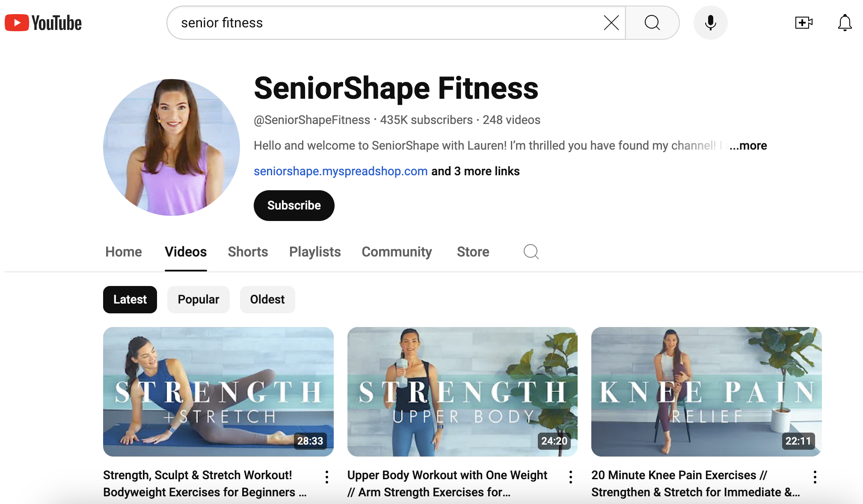Visit the Store tab
The image size is (863, 504).
click(473, 252)
